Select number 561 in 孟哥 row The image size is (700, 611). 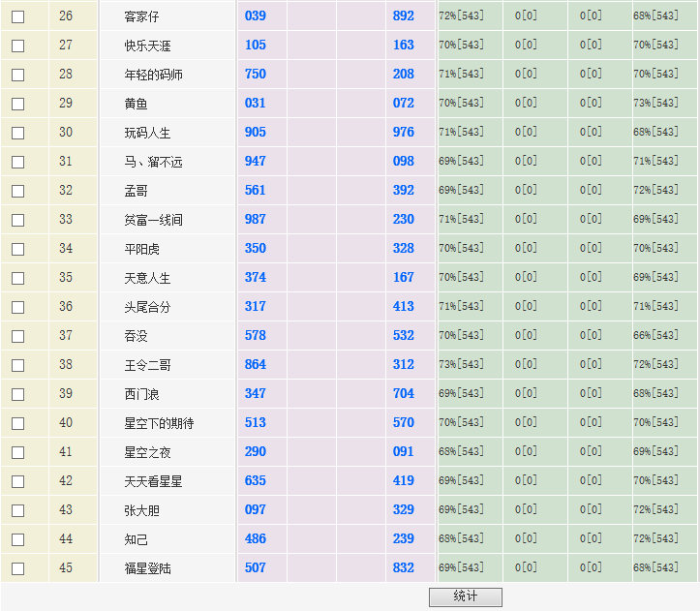[x=256, y=191]
